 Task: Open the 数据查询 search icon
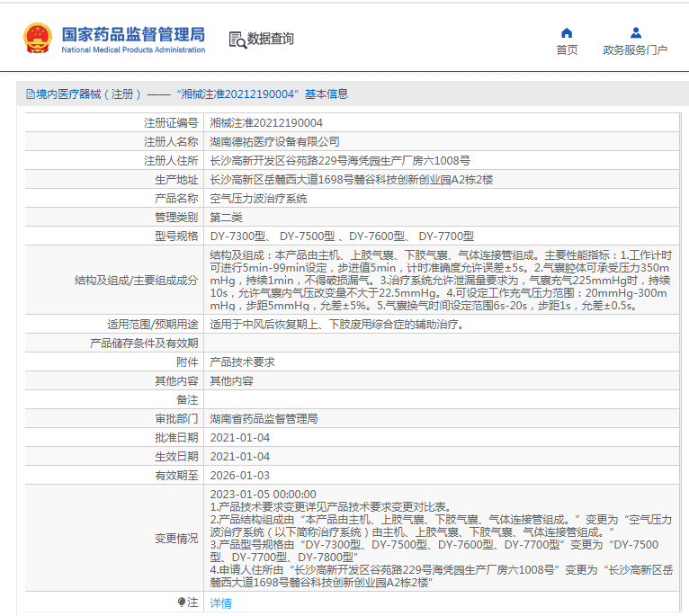coord(237,40)
